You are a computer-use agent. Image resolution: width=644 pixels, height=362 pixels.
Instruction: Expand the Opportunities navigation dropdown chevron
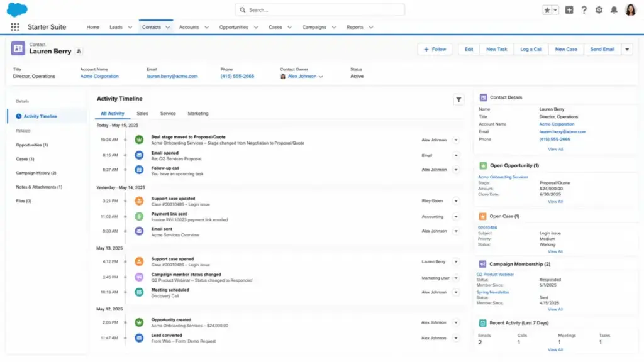pyautogui.click(x=256, y=28)
